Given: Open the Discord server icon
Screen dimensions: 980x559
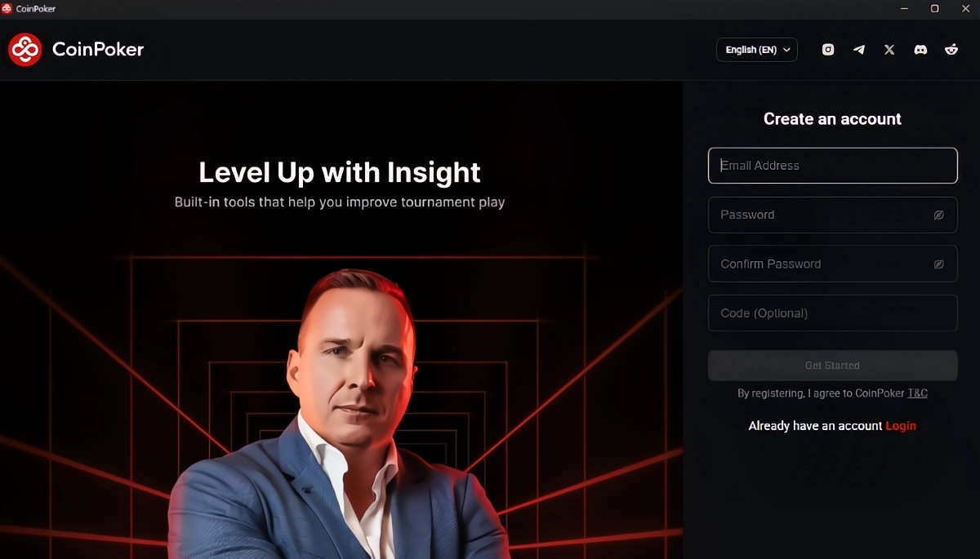Looking at the screenshot, I should 920,50.
